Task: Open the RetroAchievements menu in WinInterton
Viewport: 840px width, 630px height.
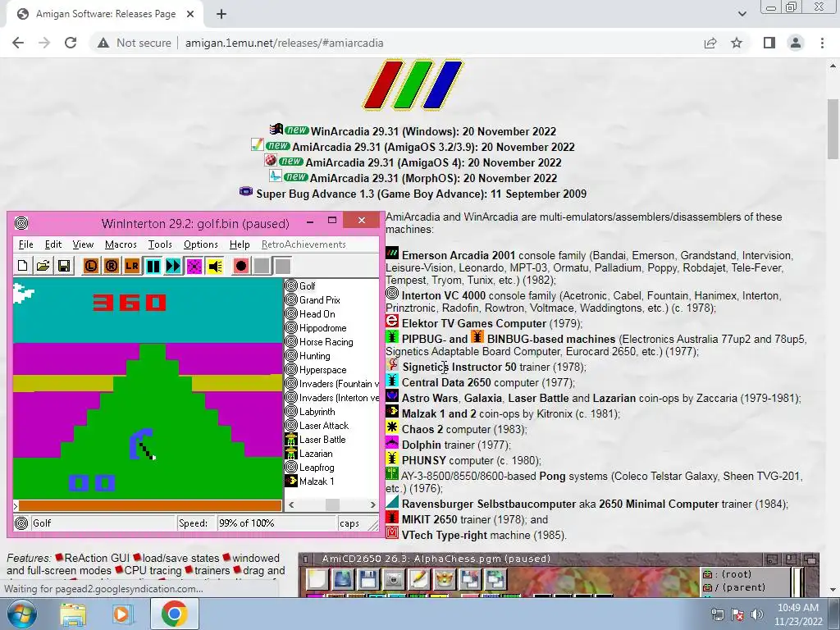Action: (304, 244)
